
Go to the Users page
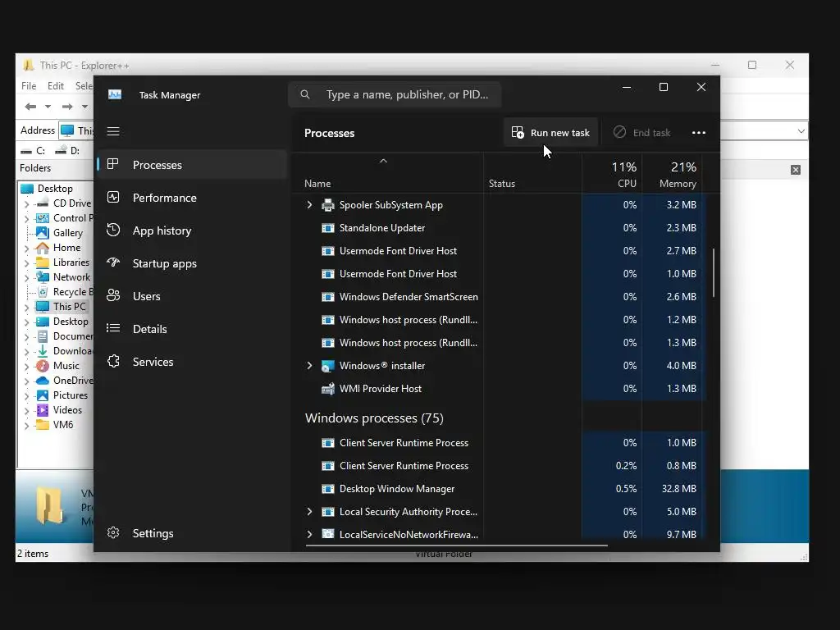pos(192,295)
